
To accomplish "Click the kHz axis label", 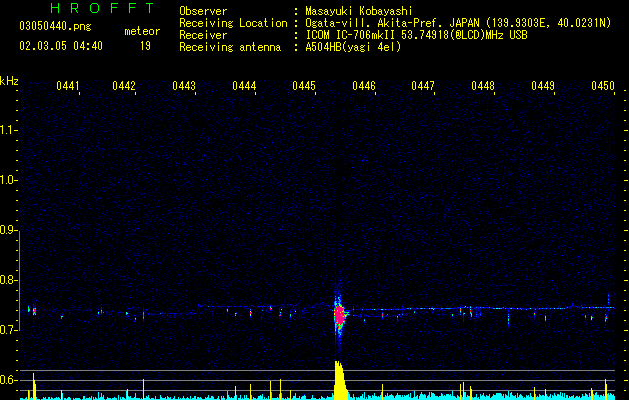I will pyautogui.click(x=9, y=81).
